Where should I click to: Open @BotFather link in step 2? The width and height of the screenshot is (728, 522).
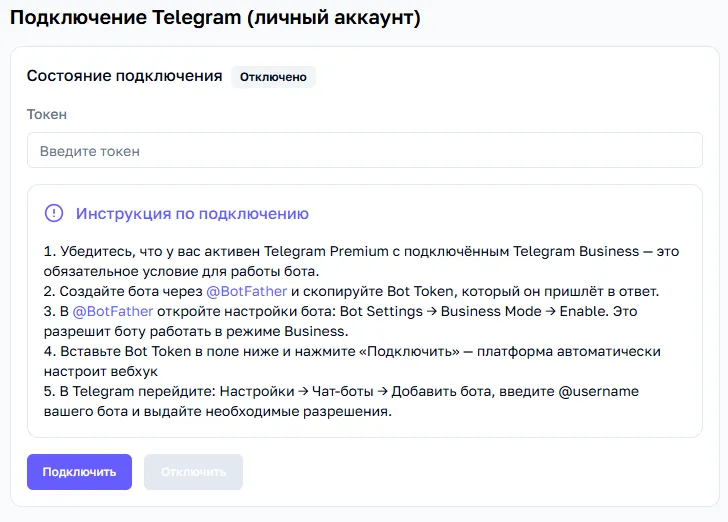point(247,292)
